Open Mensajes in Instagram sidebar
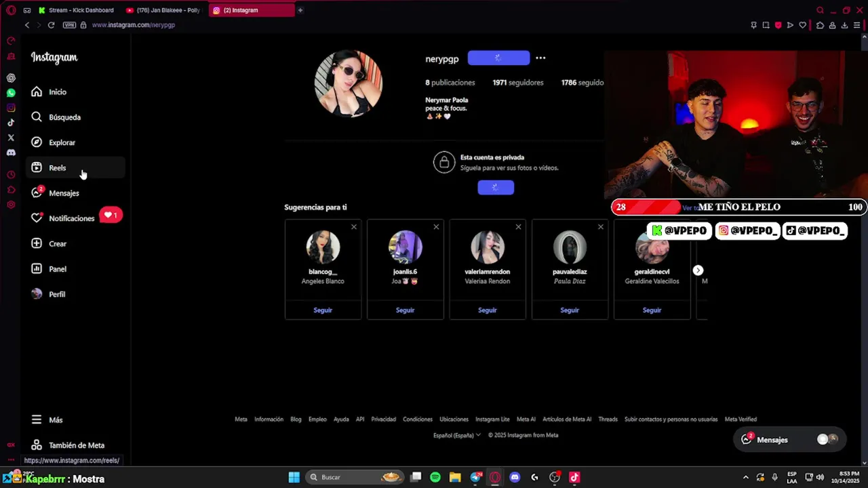The image size is (868, 488). [75, 193]
